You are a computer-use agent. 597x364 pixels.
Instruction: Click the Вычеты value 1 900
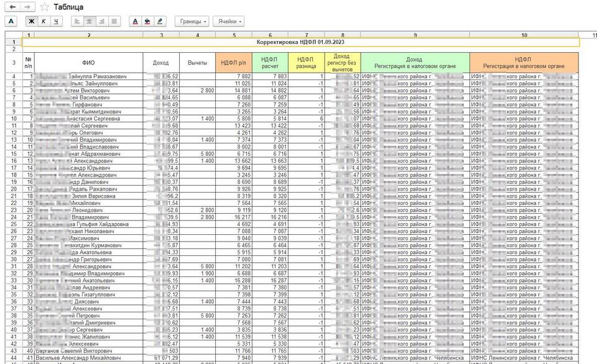(197, 273)
